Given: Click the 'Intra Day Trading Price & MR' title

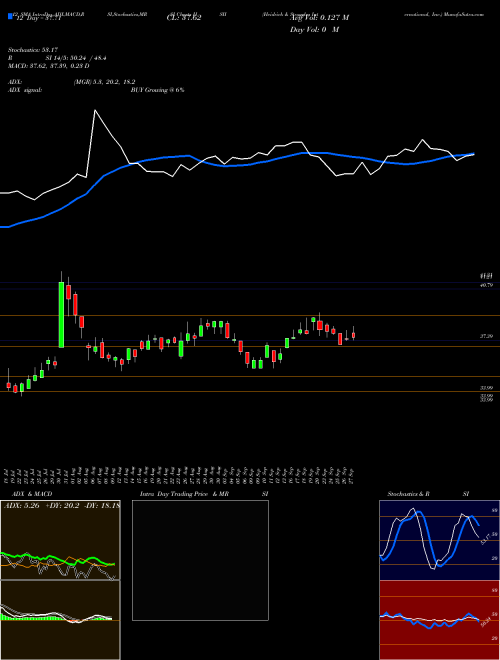Looking at the screenshot, I should [184, 494].
